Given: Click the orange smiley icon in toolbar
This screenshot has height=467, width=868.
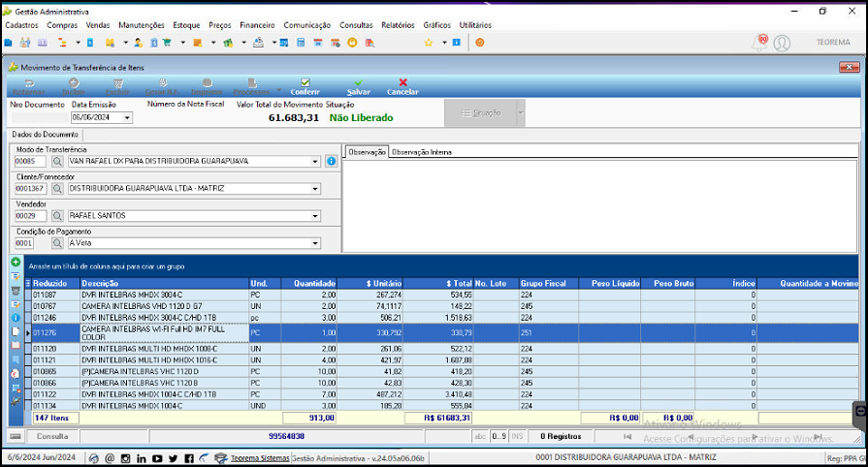Looking at the screenshot, I should coord(480,42).
